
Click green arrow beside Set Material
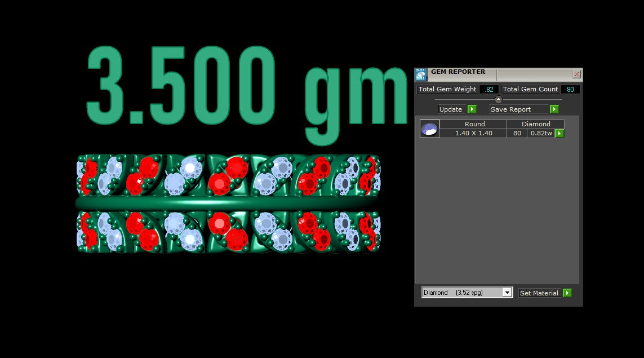tap(567, 293)
